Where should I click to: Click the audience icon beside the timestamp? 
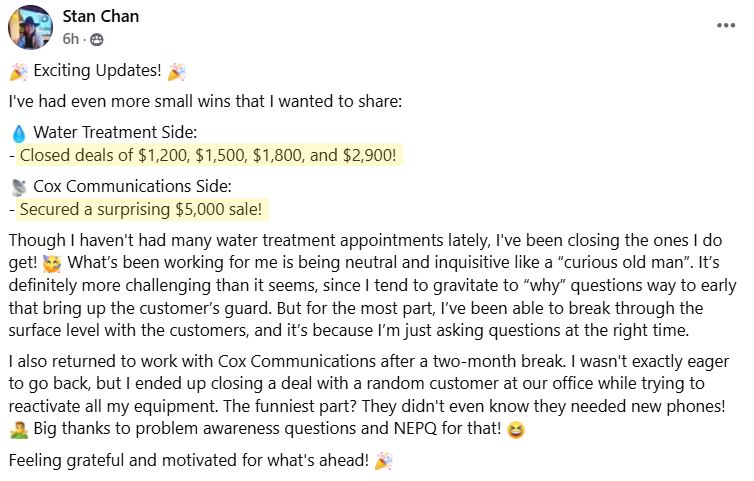pyautogui.click(x=96, y=39)
